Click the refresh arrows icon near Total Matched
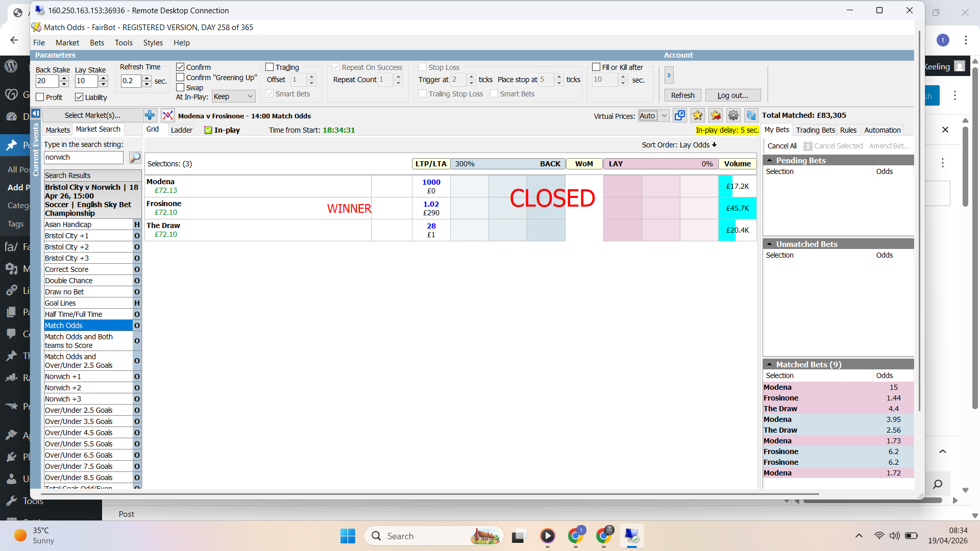The height and width of the screenshot is (551, 980). click(751, 115)
